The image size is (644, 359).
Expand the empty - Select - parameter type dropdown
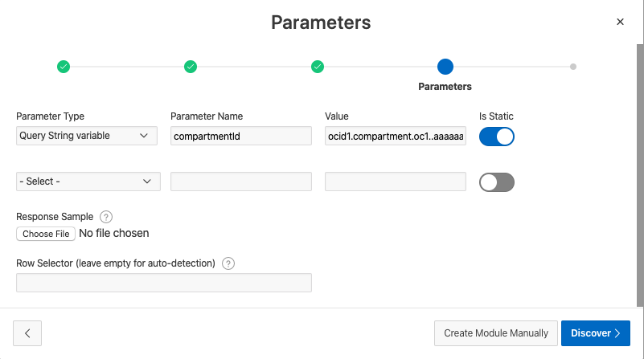[87, 182]
